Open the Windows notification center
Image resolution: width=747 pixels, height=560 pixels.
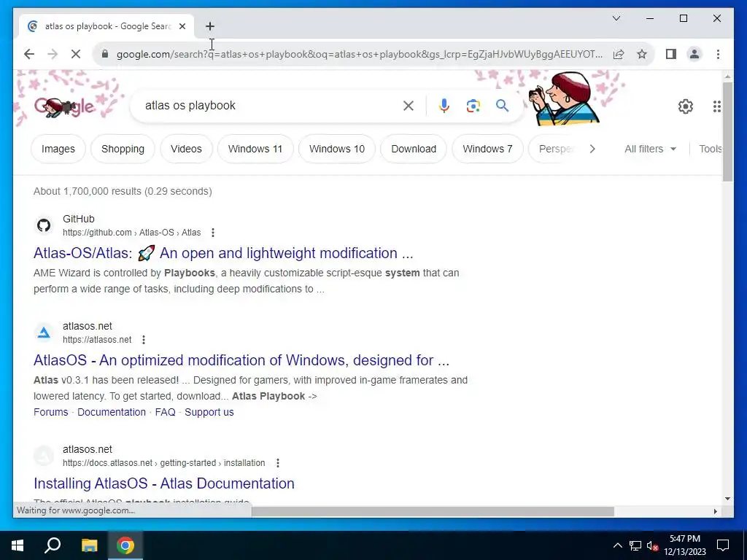723,545
